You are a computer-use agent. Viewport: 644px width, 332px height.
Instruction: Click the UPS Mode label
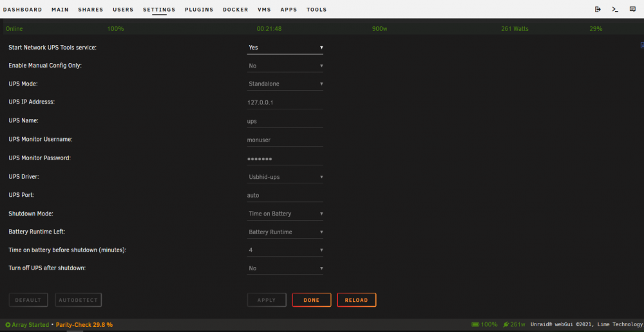(23, 84)
